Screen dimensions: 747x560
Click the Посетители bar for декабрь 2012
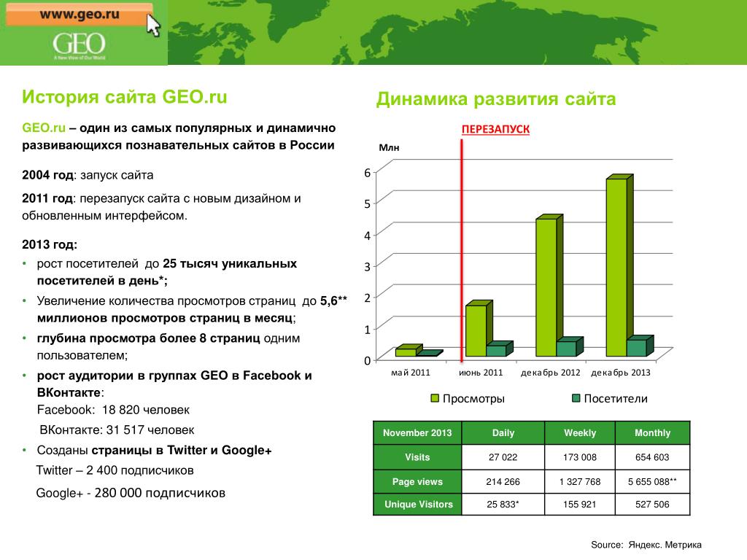566,349
